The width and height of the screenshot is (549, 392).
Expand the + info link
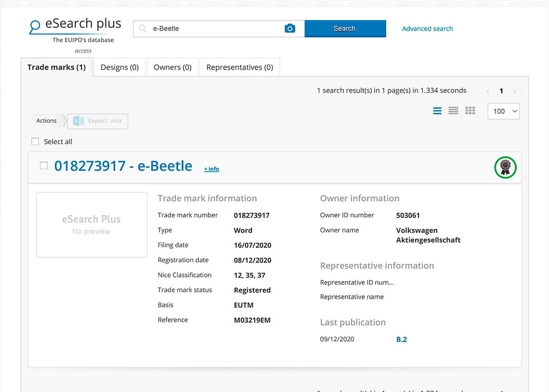click(x=211, y=169)
